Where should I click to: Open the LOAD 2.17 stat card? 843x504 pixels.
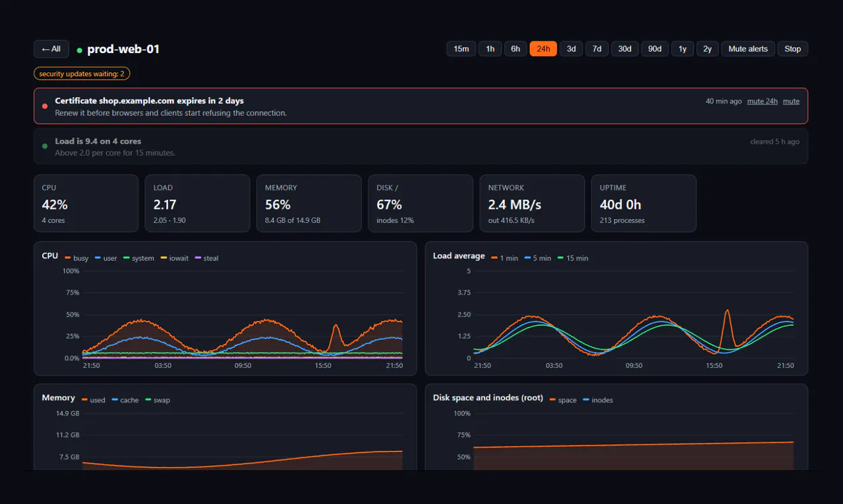198,204
